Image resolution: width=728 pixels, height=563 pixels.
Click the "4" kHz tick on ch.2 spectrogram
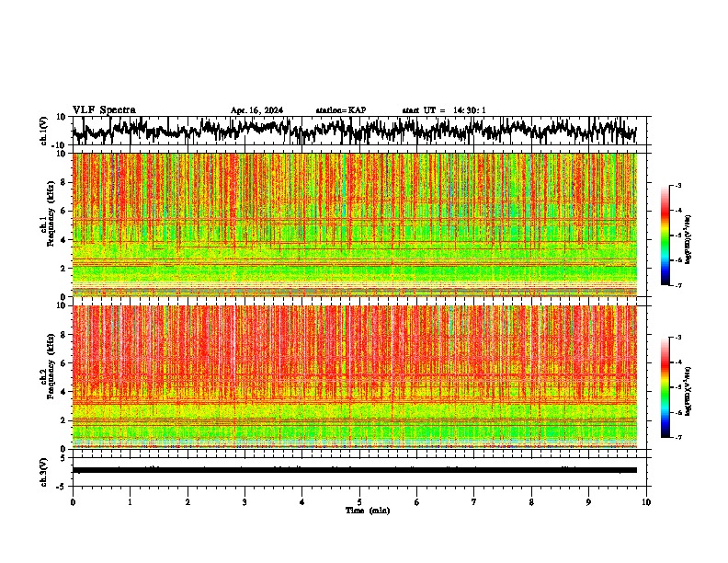pos(64,392)
